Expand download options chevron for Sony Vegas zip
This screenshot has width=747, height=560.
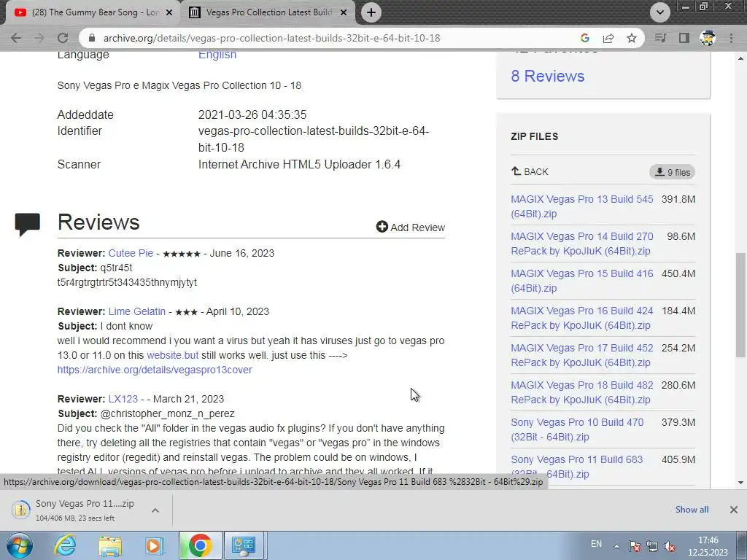[x=155, y=510]
